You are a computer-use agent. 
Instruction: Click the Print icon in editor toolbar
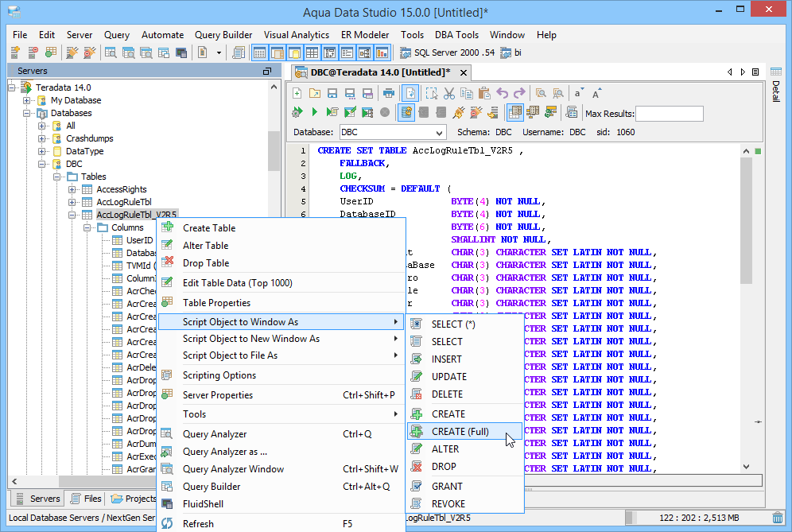click(388, 94)
